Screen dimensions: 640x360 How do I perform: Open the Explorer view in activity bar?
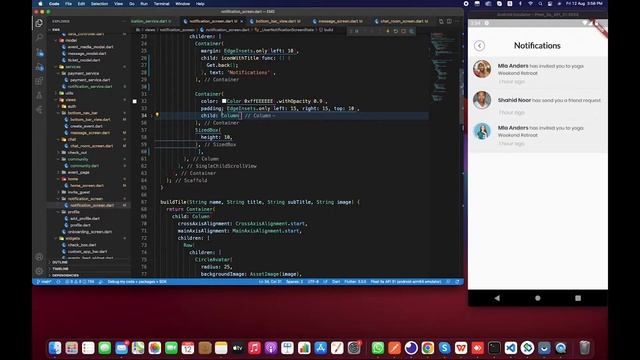click(39, 23)
